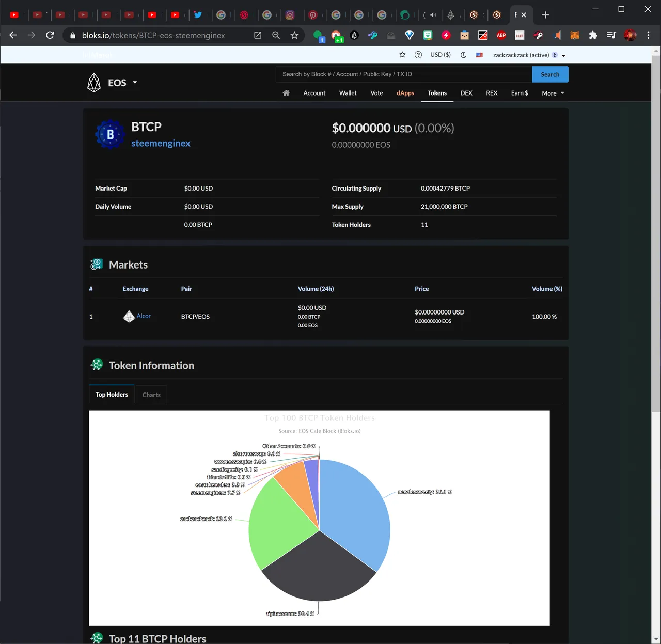Click the page vertical scrollbar

tap(656, 232)
